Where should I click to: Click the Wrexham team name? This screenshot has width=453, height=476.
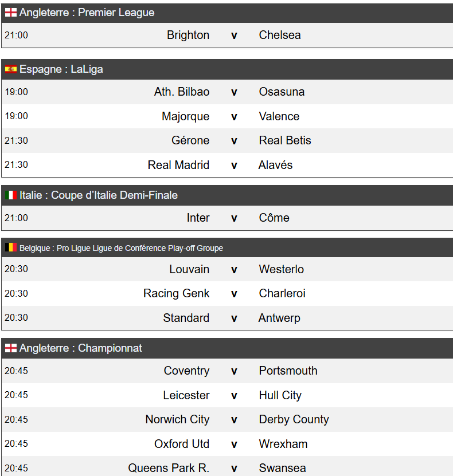283,444
